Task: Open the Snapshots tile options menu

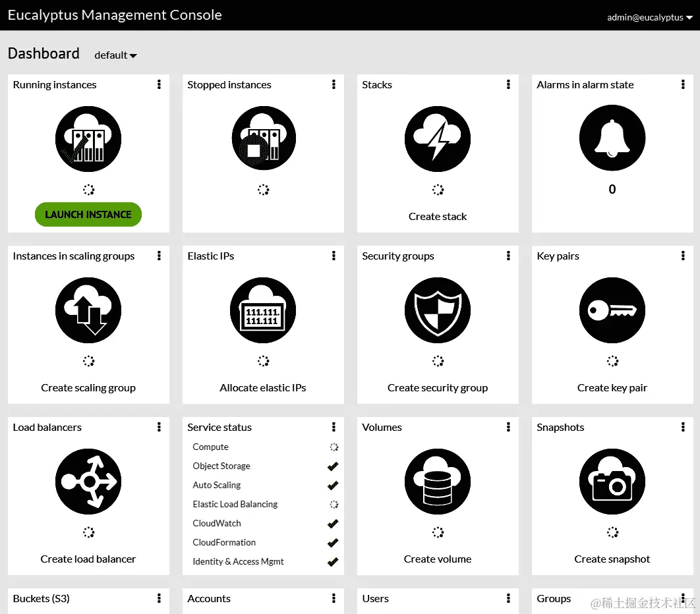Action: [x=683, y=427]
